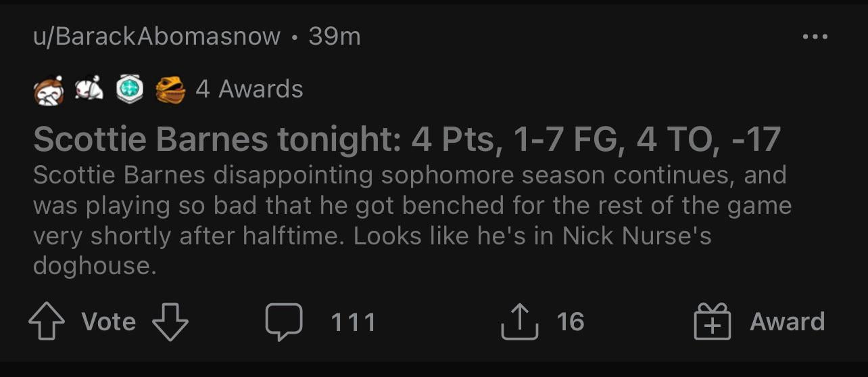Image resolution: width=868 pixels, height=377 pixels.
Task: Click the facepalm snoo award badge
Action: [49, 90]
